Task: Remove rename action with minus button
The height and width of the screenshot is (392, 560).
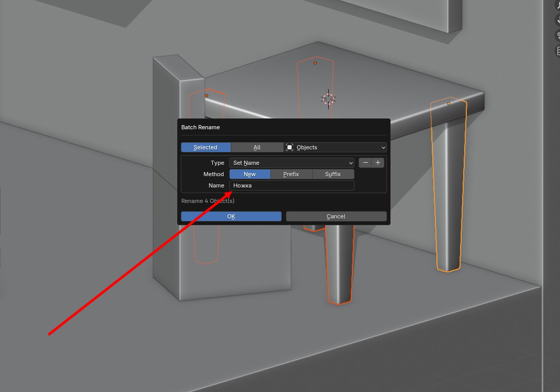Action: tap(365, 163)
